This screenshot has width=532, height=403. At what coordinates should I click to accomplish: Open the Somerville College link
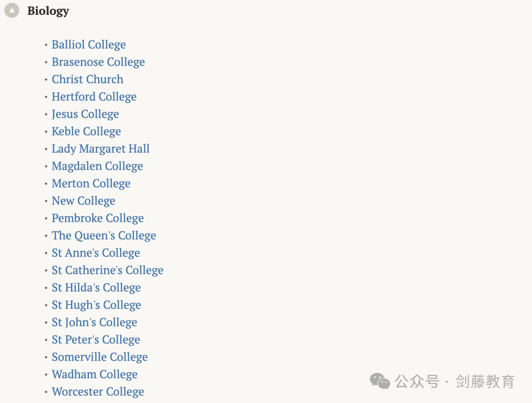point(100,357)
